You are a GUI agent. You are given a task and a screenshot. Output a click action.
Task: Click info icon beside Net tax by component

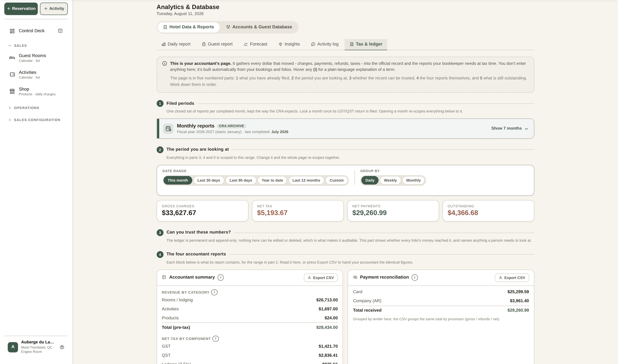216,338
